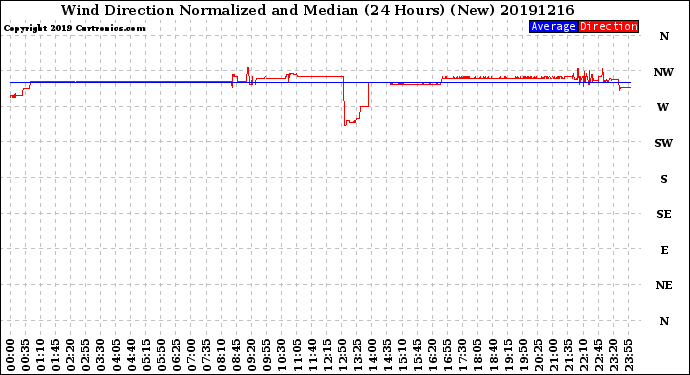This screenshot has width=690, height=375.
Task: Click the "02:55" time axis label
Action: pos(86,355)
